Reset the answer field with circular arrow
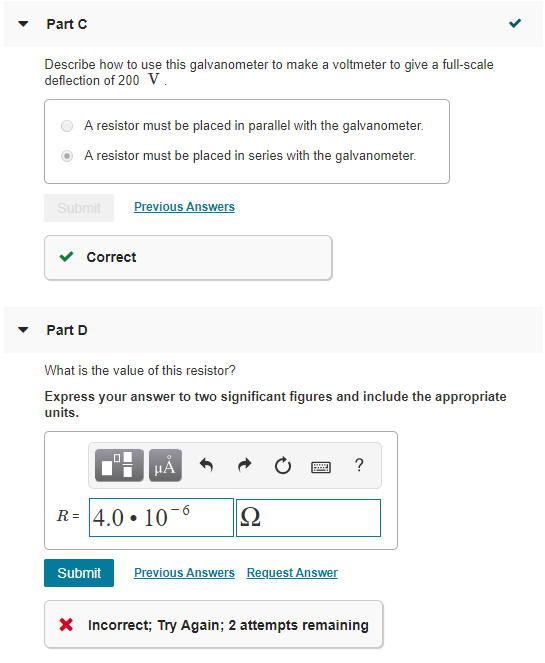545x663 pixels. click(282, 466)
